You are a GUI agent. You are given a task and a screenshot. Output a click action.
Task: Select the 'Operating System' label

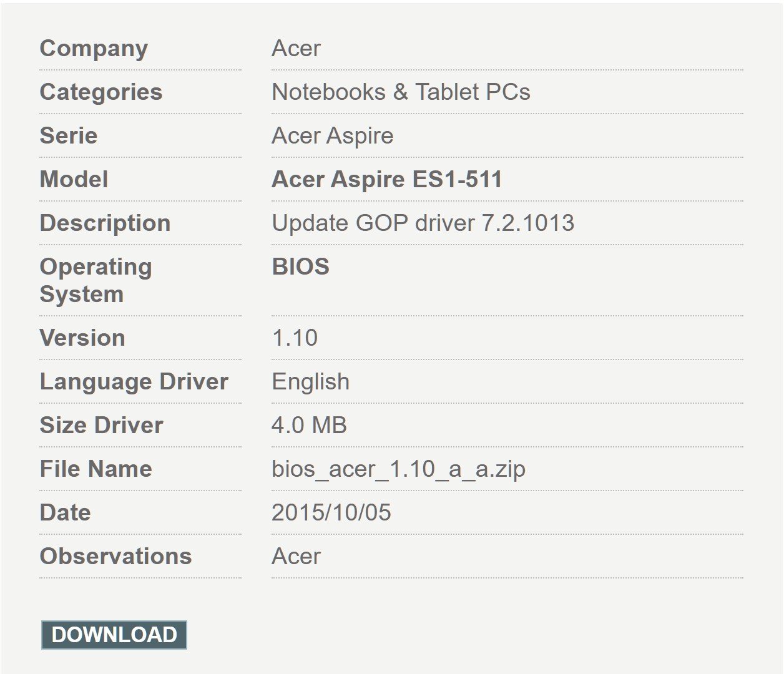pyautogui.click(x=96, y=280)
